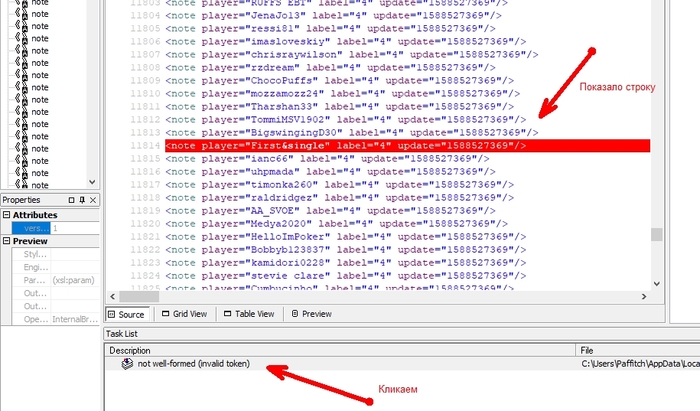Image resolution: width=700 pixels, height=411 pixels.
Task: Click the line with player mozzamozz24
Action: pyautogui.click(x=342, y=93)
